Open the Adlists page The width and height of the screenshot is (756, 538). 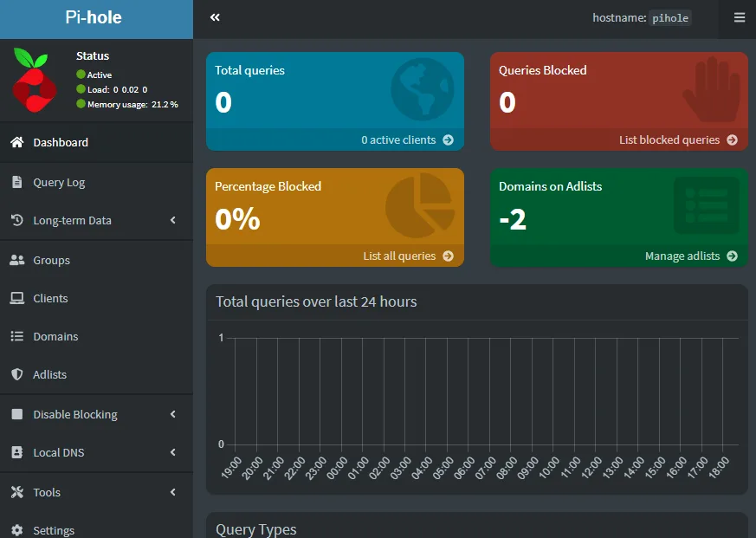(x=96, y=374)
